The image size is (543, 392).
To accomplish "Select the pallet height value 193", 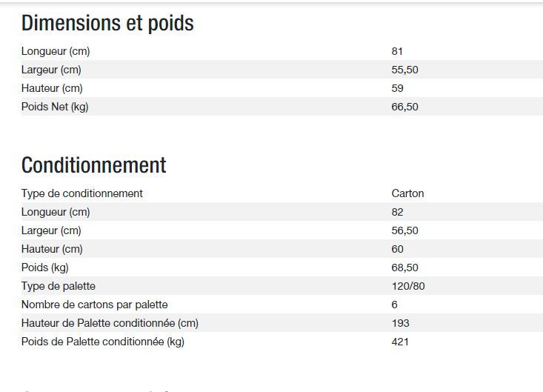I will click(x=400, y=323).
